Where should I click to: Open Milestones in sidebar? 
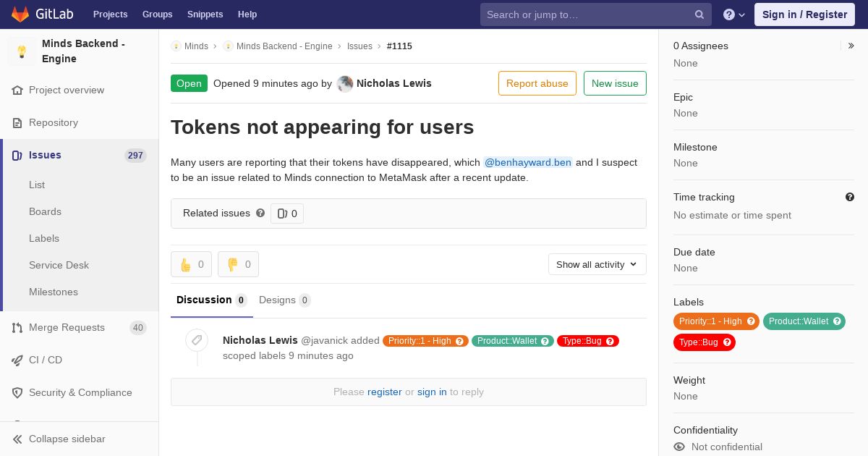54,292
